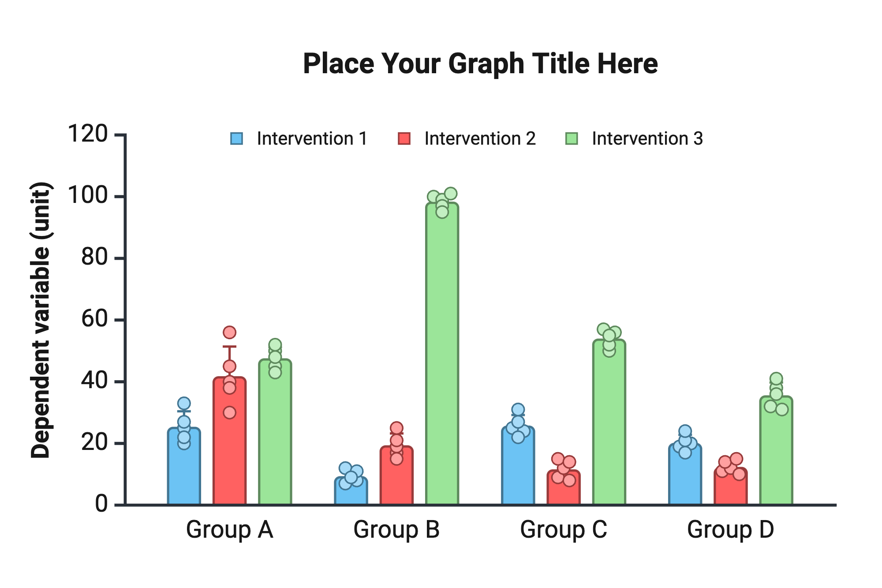Select the tallest green bar in Group B
The image size is (882, 588).
442,353
